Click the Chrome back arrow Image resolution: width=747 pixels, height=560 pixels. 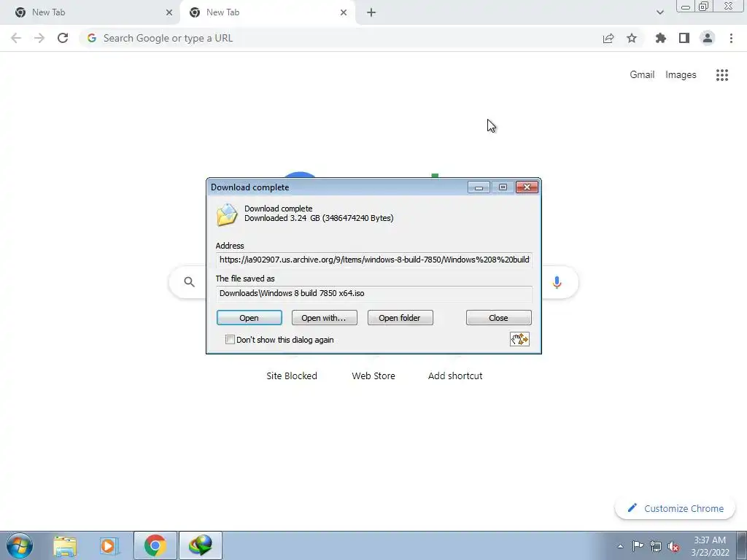16,38
